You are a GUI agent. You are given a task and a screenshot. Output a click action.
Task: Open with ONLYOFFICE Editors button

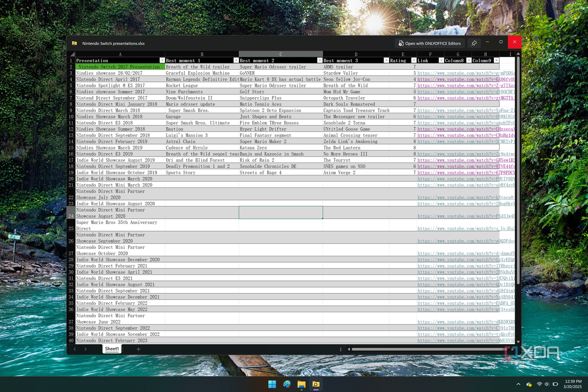(x=430, y=43)
